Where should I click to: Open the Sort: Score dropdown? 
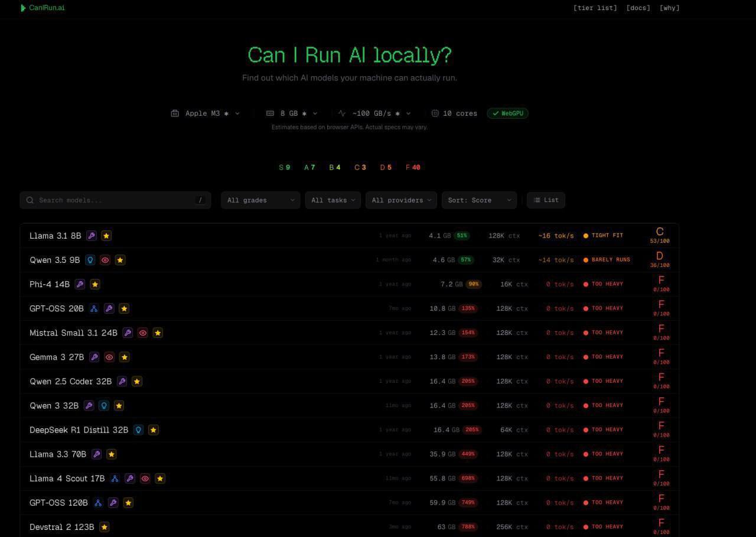pos(479,200)
